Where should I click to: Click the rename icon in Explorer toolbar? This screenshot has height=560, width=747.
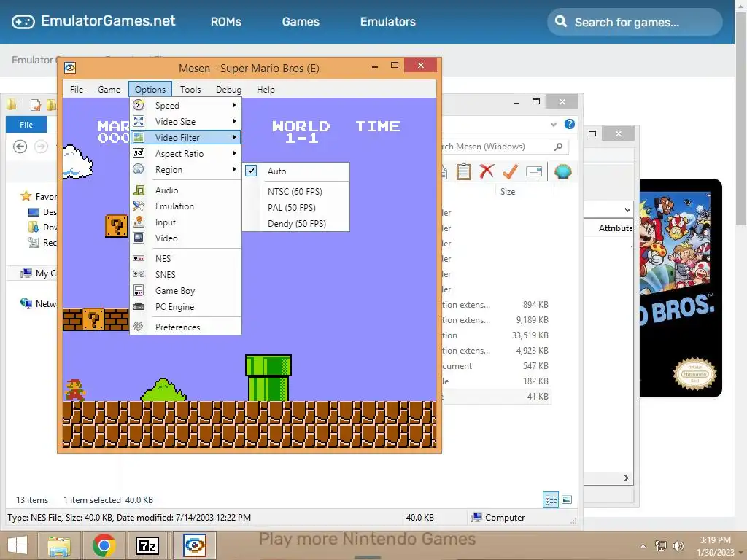click(x=534, y=171)
